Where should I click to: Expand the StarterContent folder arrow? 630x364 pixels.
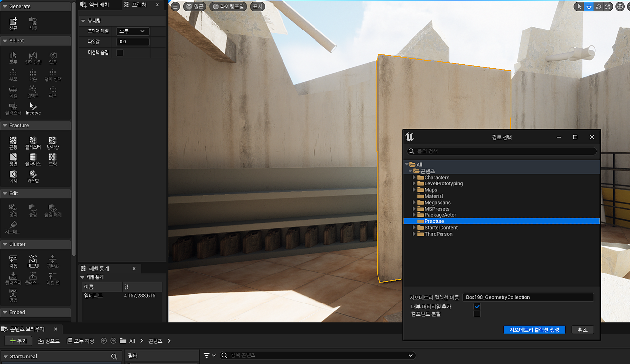point(414,227)
